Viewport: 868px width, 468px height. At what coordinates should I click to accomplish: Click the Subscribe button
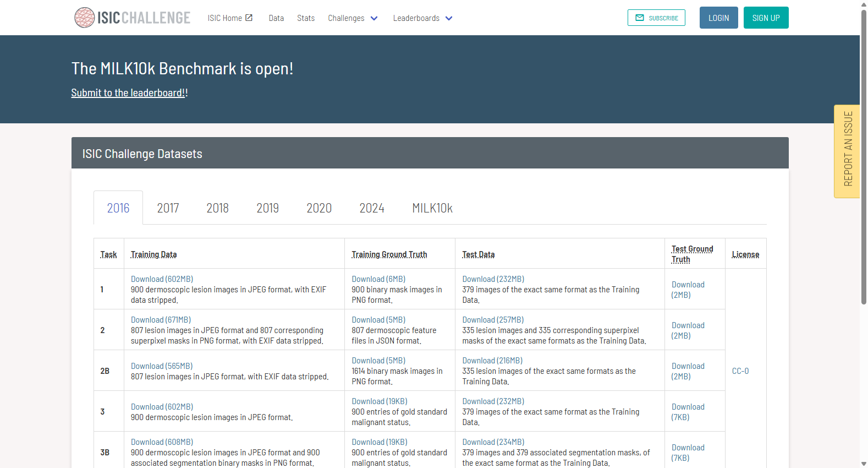pos(656,18)
